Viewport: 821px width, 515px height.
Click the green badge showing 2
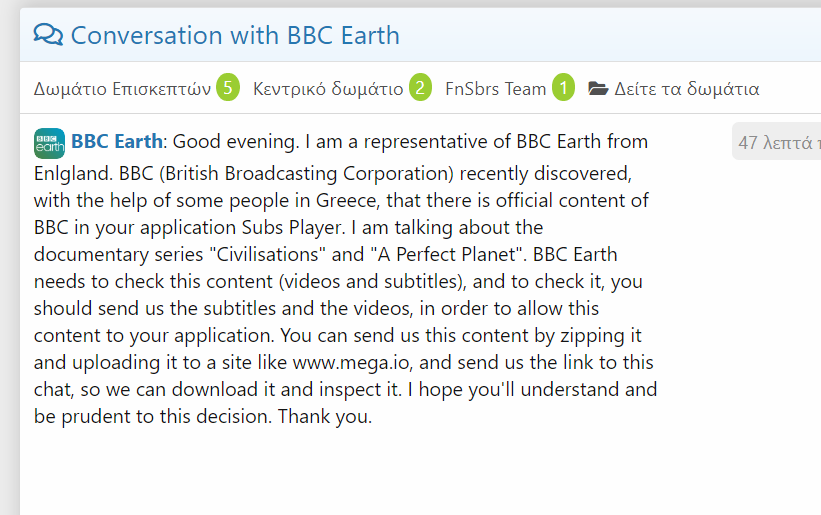click(x=420, y=88)
